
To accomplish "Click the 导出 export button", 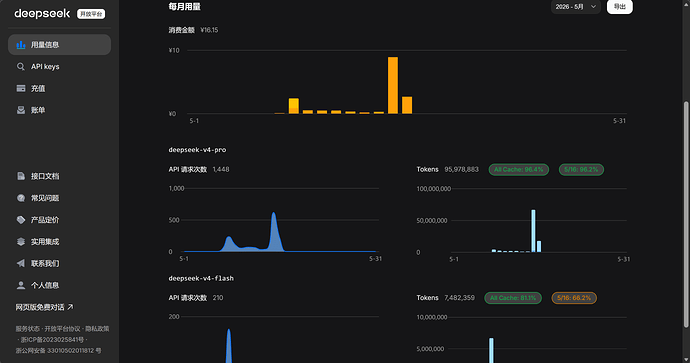I will pyautogui.click(x=620, y=7).
